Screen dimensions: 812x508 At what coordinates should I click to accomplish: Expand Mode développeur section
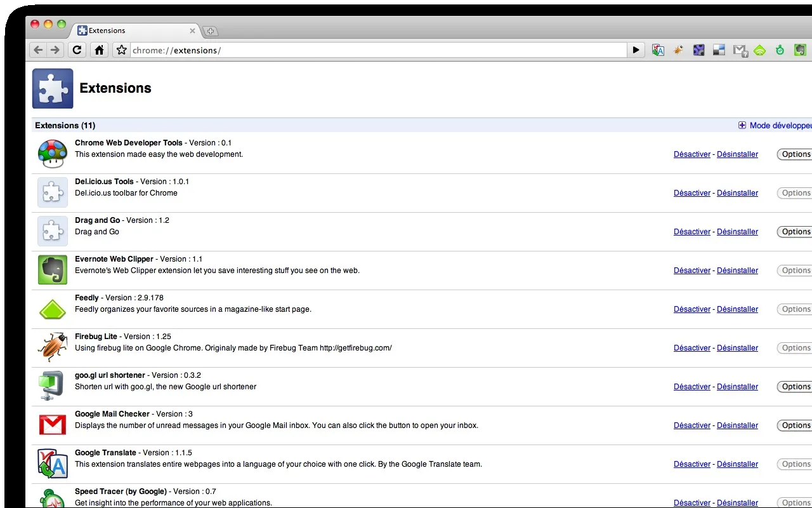(x=775, y=125)
